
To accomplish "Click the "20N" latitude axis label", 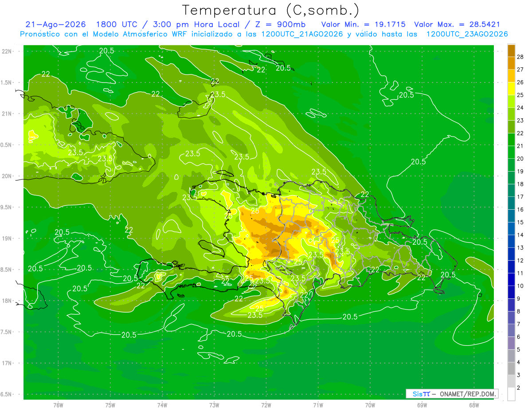I will point(7,176).
